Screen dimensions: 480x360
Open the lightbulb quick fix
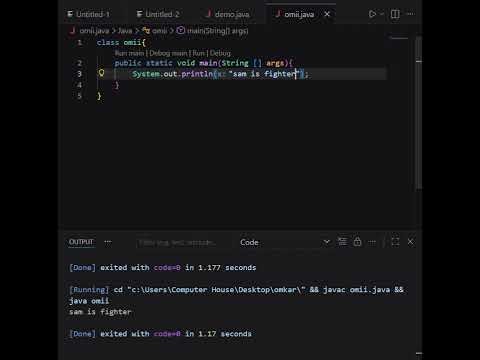tap(101, 73)
